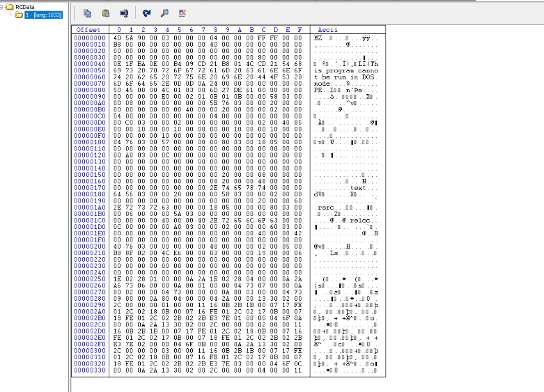544x392 pixels.
Task: Click the "F" hex column header
Action: tap(300, 30)
